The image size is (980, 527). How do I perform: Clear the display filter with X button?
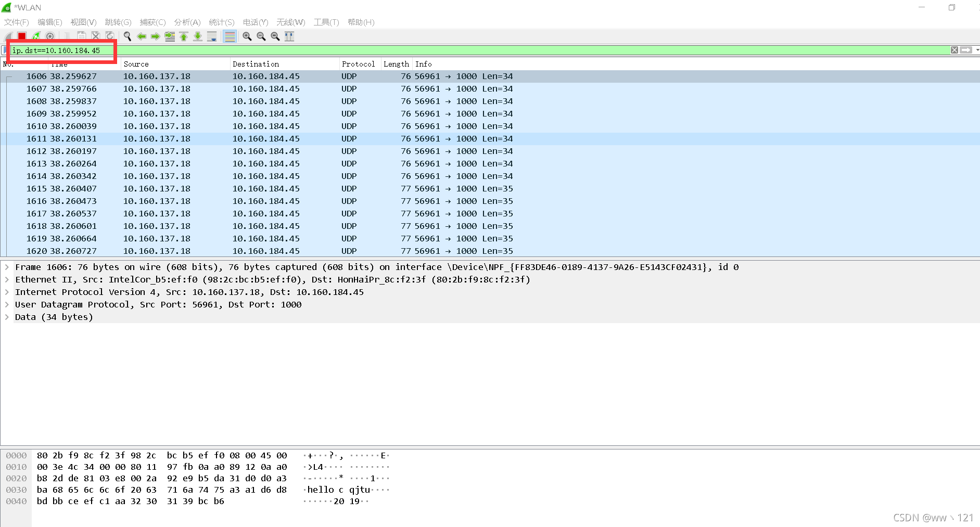pyautogui.click(x=954, y=50)
